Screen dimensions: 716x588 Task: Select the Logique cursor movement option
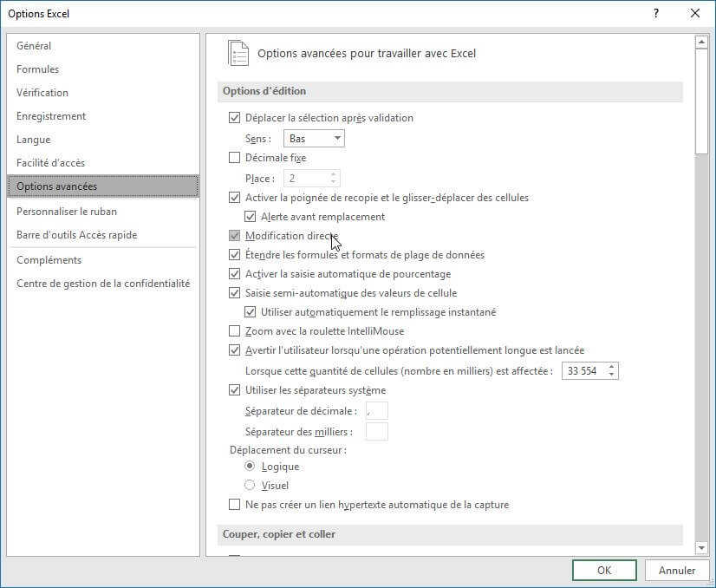click(x=250, y=466)
